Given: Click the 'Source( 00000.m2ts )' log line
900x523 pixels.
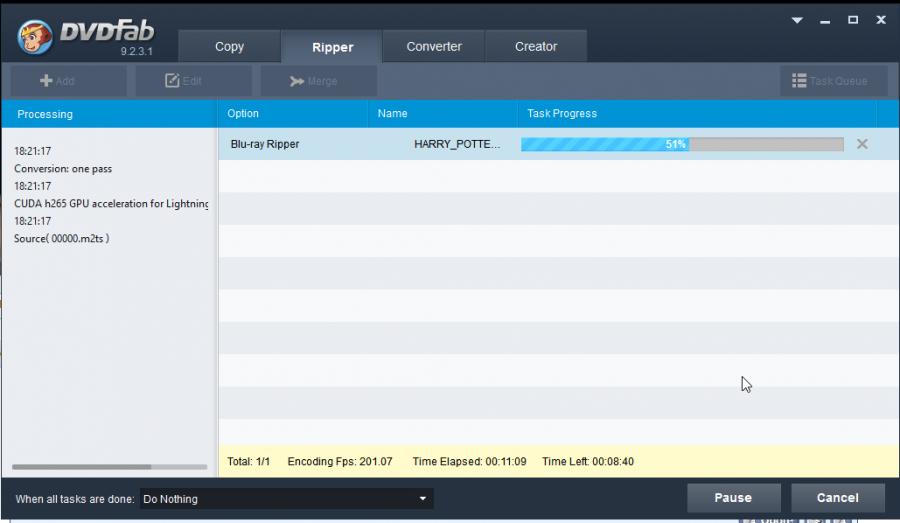Looking at the screenshot, I should tap(61, 238).
